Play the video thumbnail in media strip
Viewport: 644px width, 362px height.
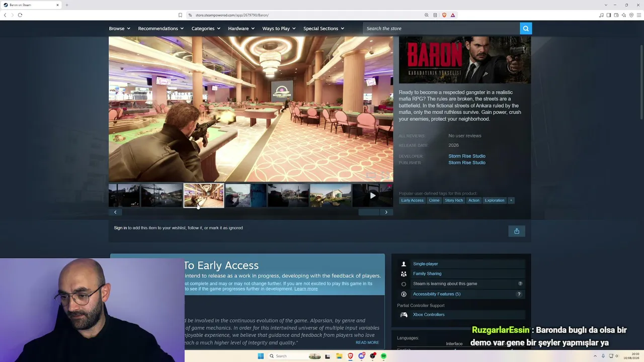click(x=372, y=196)
